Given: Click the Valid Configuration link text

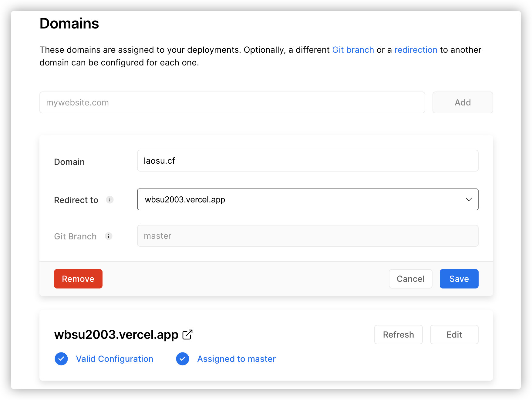Looking at the screenshot, I should click(115, 359).
